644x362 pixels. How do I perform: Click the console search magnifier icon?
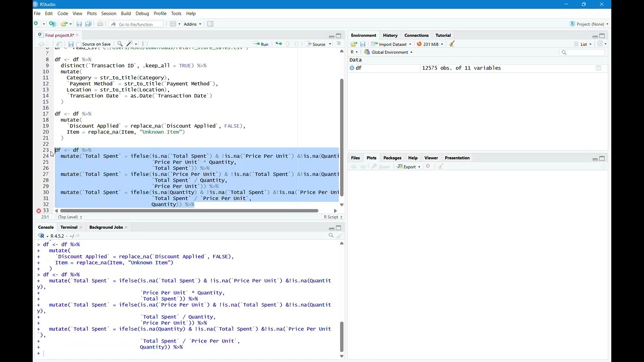pos(331,235)
